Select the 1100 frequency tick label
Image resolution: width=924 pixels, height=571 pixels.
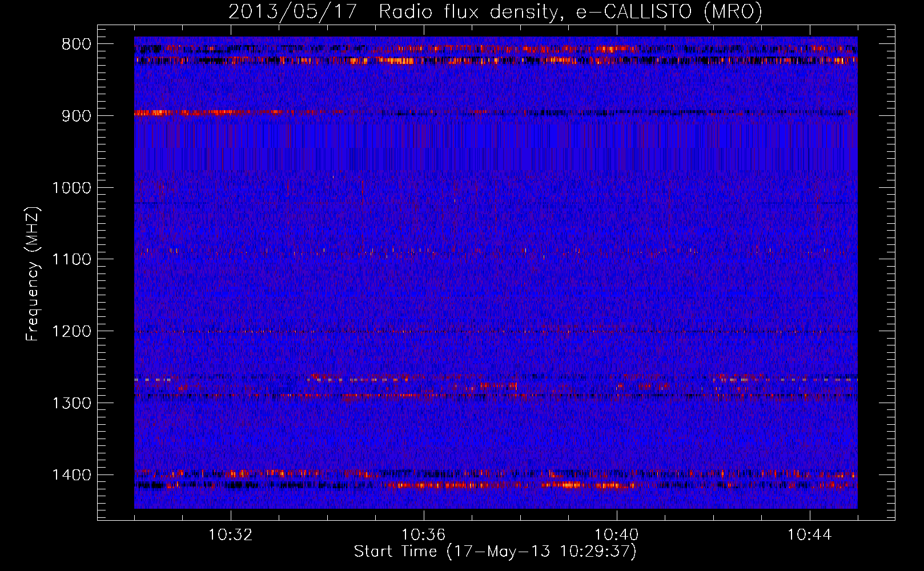click(71, 260)
